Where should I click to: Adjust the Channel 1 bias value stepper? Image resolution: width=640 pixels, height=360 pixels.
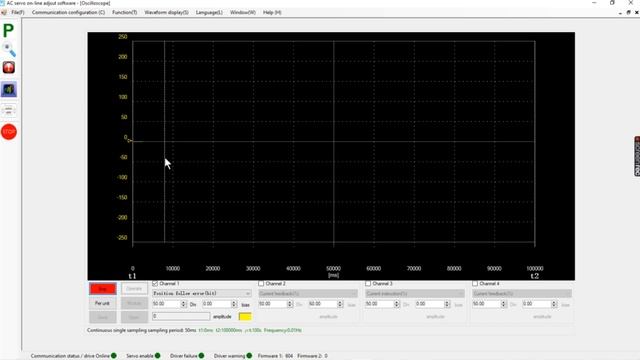pyautogui.click(x=234, y=304)
